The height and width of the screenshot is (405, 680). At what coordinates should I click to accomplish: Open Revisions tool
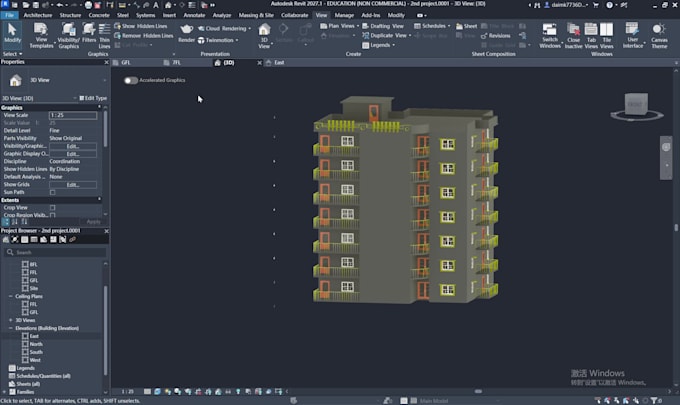(x=495, y=36)
